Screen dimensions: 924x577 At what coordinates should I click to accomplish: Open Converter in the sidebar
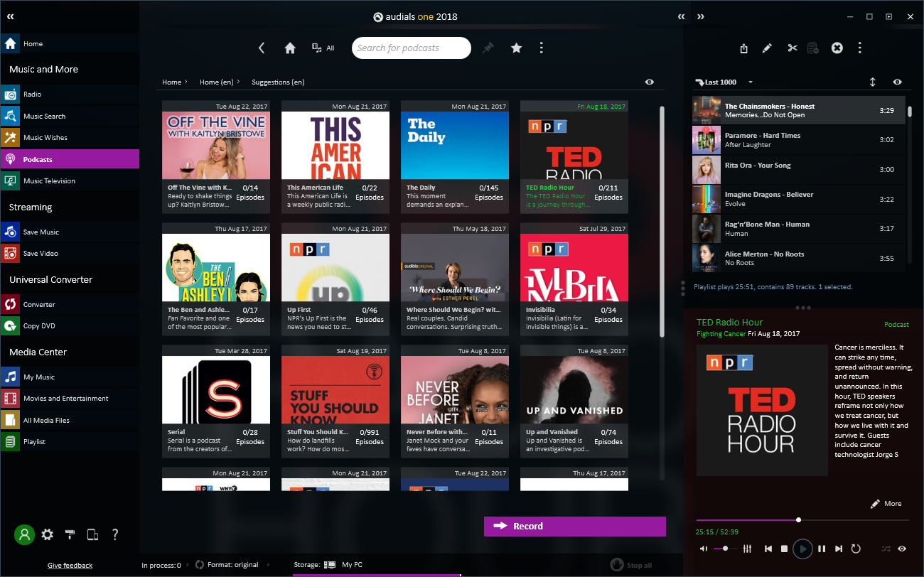click(70, 304)
